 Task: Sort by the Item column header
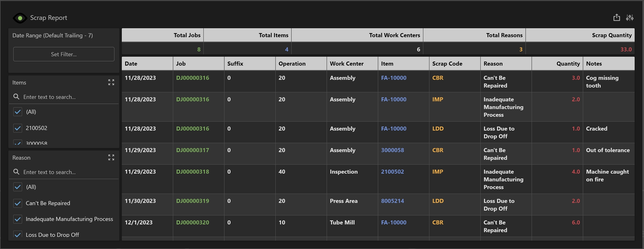pyautogui.click(x=403, y=64)
